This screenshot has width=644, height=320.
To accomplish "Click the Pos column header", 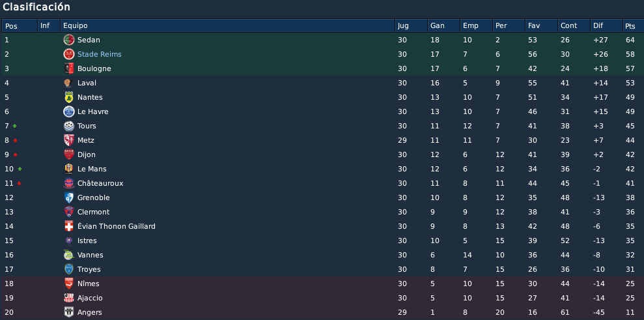I will 20,25.
